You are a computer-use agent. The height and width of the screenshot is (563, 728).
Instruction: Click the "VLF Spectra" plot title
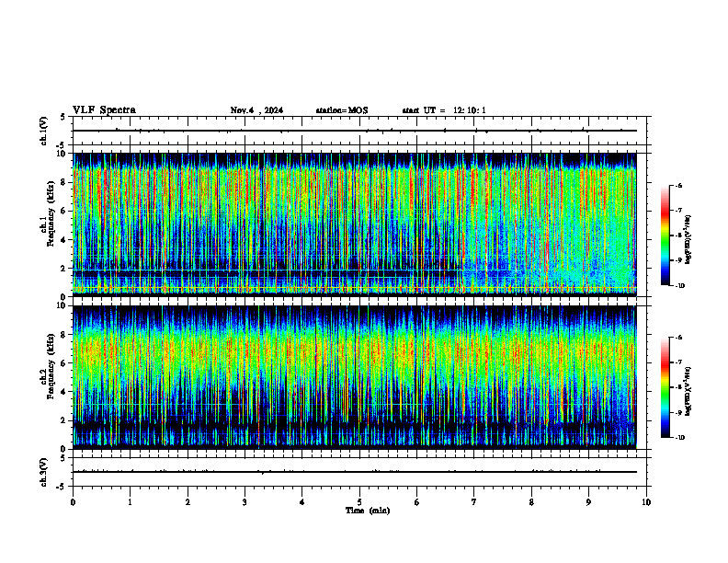point(104,110)
